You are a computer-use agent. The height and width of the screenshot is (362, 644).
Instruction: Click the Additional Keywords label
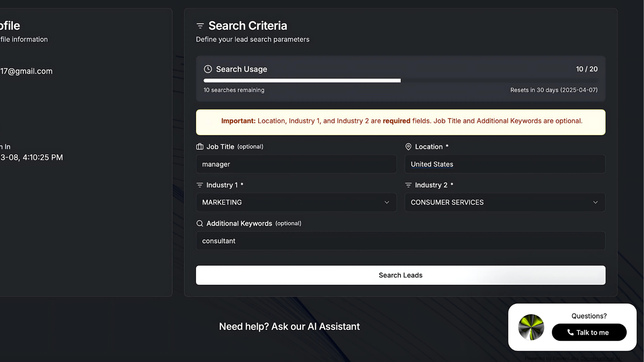[239, 223]
